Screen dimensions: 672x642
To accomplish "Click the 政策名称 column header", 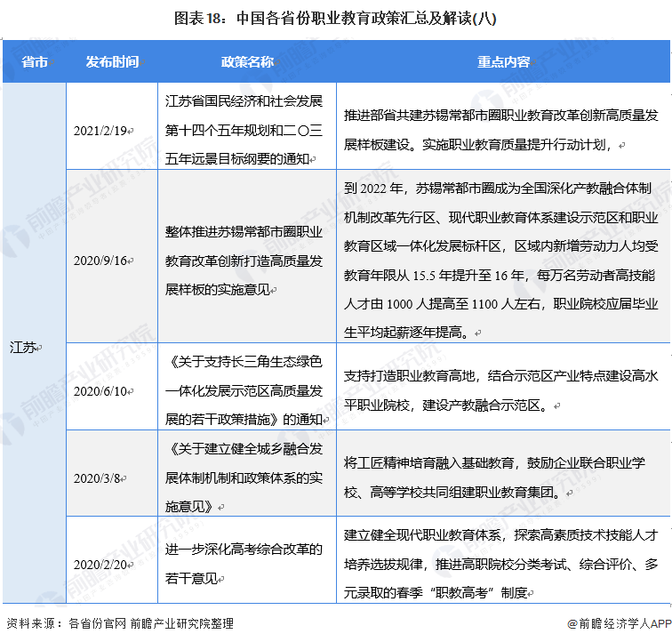I will (x=247, y=62).
